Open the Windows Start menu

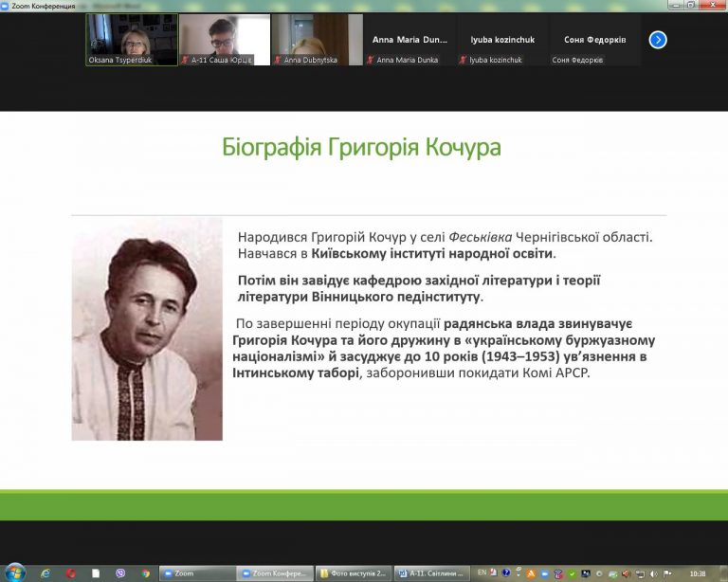click(x=15, y=573)
